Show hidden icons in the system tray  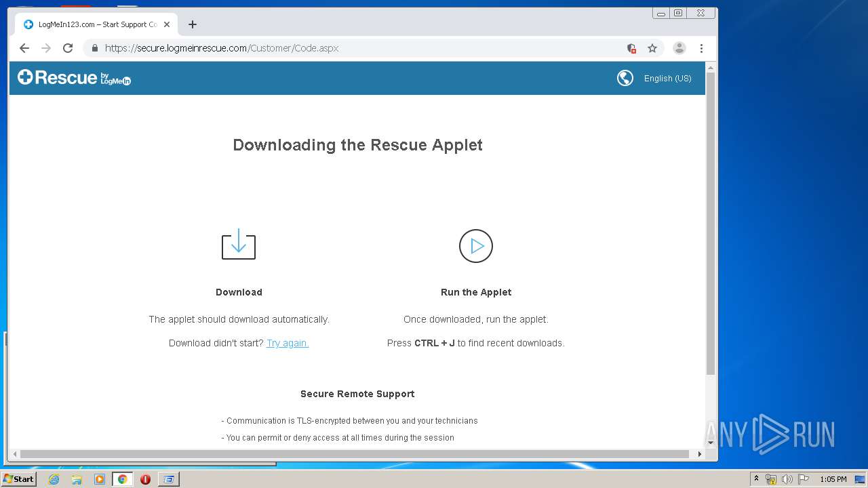(756, 479)
